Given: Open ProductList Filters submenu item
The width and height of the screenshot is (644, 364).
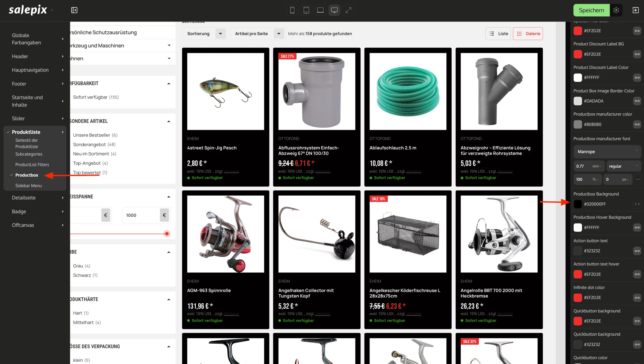Looking at the screenshot, I should (x=32, y=165).
